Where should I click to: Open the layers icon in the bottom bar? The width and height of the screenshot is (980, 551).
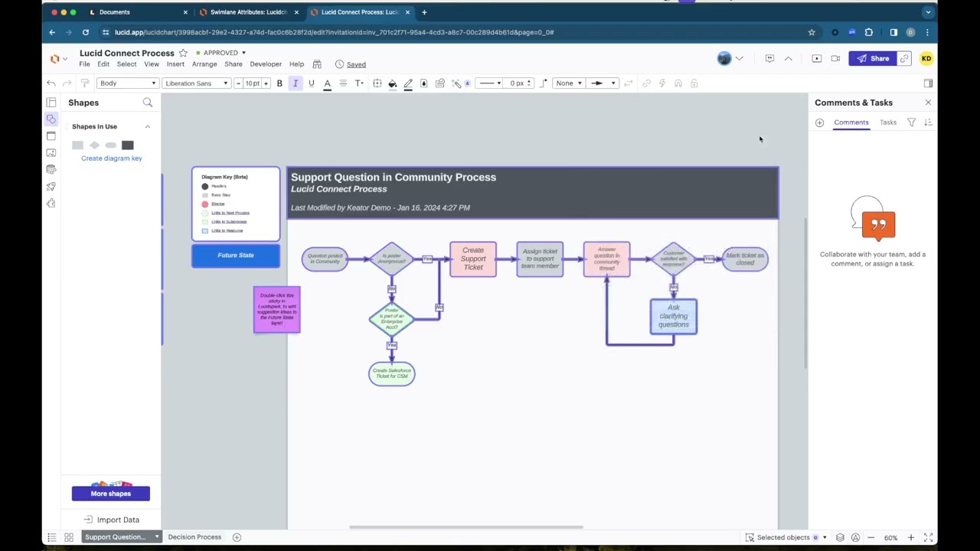840,537
